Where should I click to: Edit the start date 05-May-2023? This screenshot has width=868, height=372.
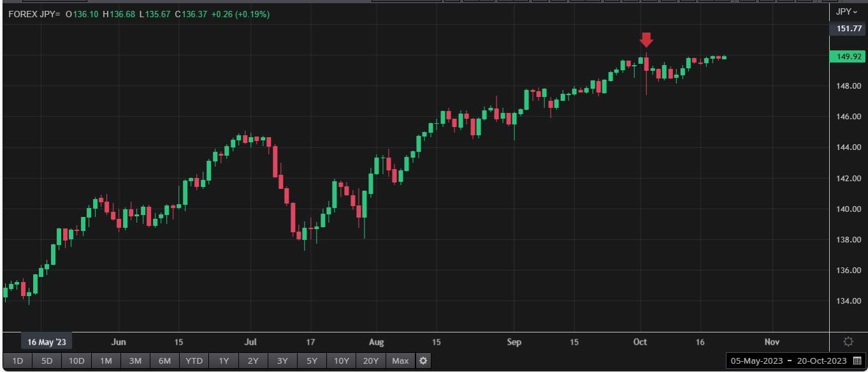coord(756,361)
